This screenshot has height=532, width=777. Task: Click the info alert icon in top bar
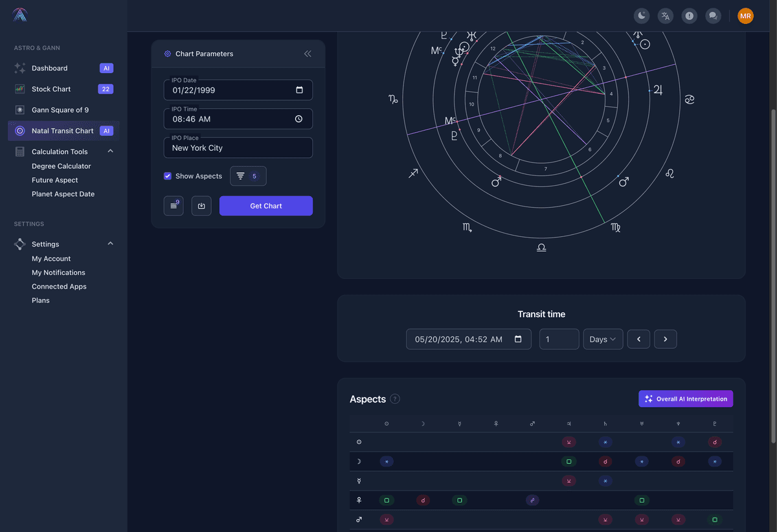coord(689,16)
